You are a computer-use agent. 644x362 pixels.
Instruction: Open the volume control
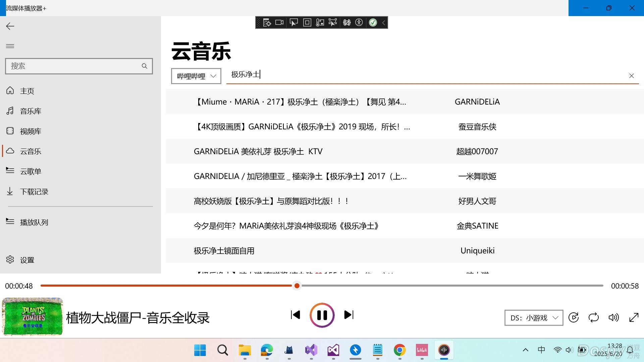614,317
